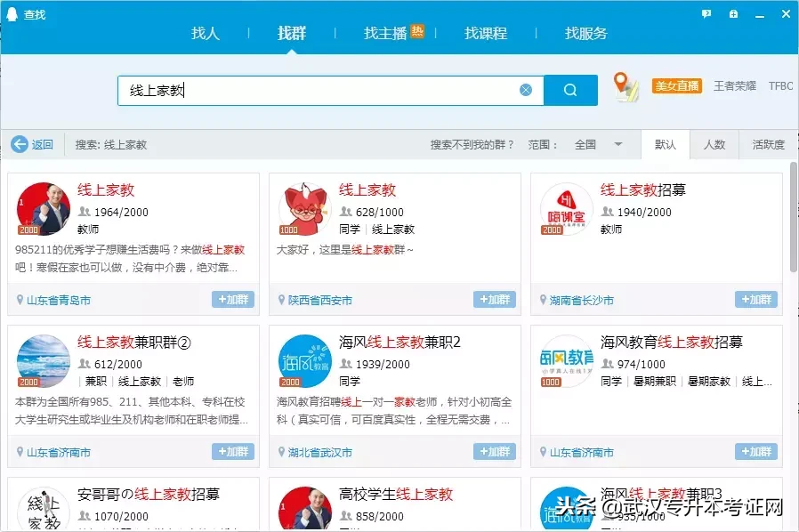Click member count 1964/2000
Image resolution: width=799 pixels, height=532 pixels.
121,212
